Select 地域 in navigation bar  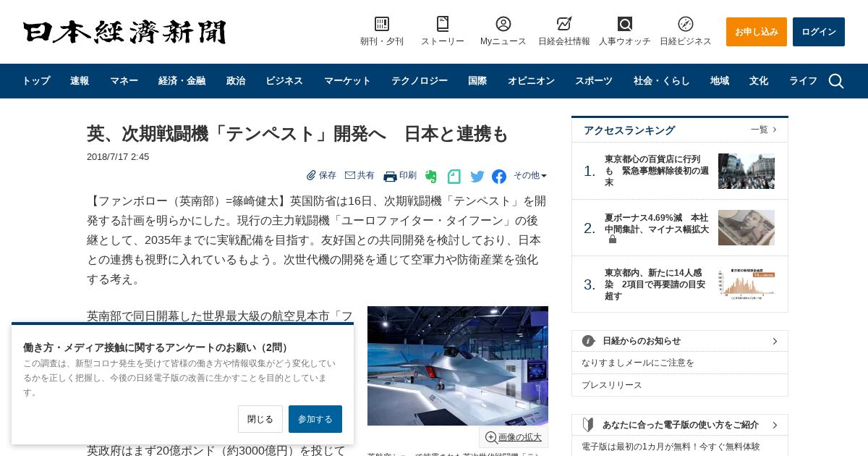click(x=720, y=81)
